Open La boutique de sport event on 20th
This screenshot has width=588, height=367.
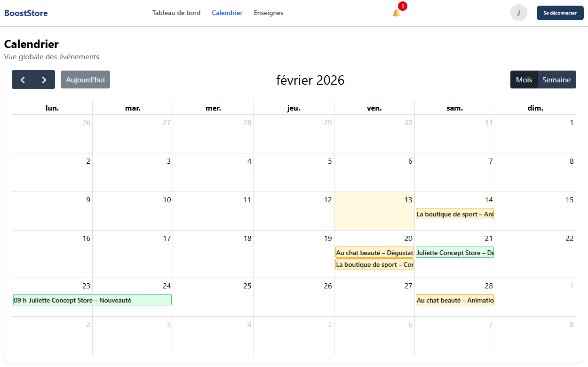pos(374,264)
